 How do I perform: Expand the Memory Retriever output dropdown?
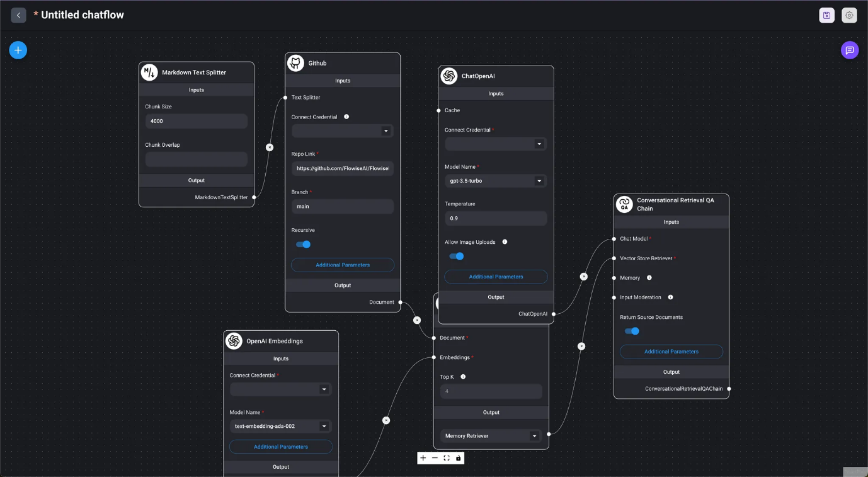pos(491,436)
